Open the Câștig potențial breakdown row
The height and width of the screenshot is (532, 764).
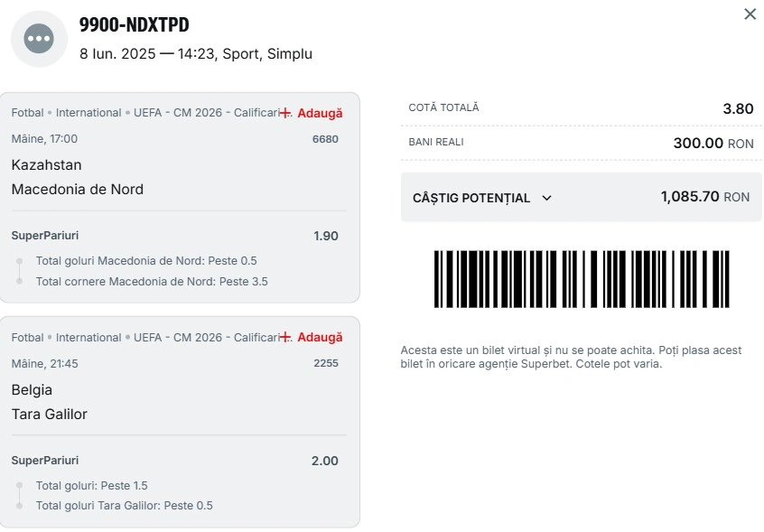[581, 197]
